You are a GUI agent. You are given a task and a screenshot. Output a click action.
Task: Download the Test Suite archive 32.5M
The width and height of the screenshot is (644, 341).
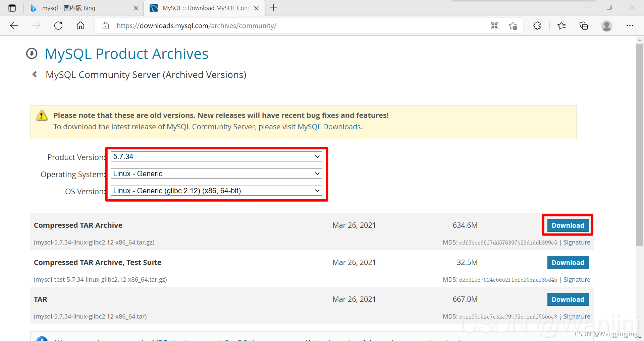coord(568,263)
